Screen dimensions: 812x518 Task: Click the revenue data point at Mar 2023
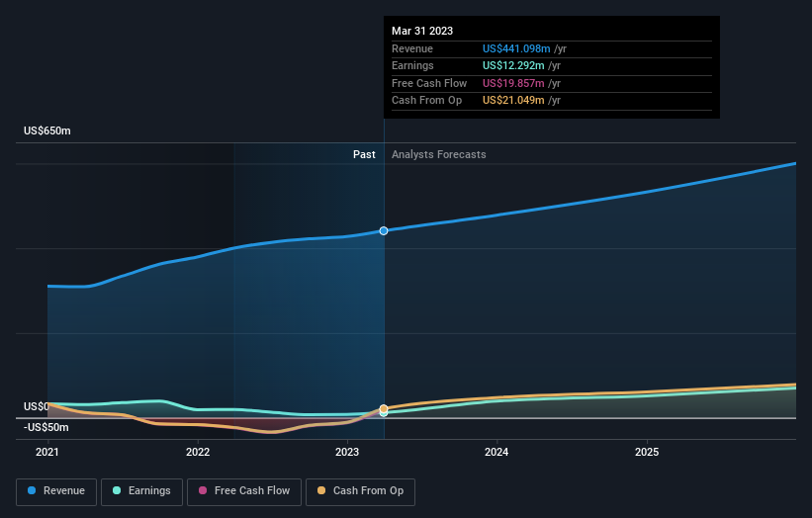coord(384,230)
